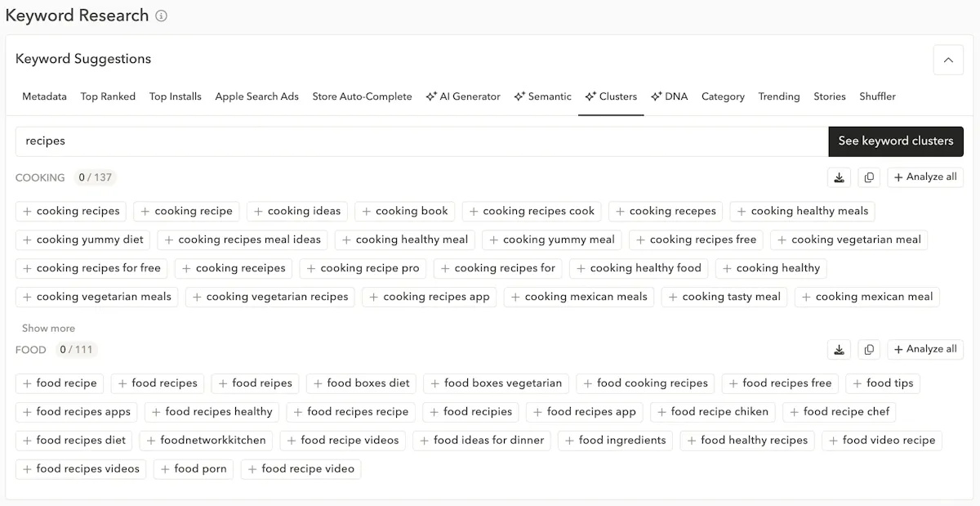Open the DNA tab
980x506 pixels.
[x=669, y=96]
